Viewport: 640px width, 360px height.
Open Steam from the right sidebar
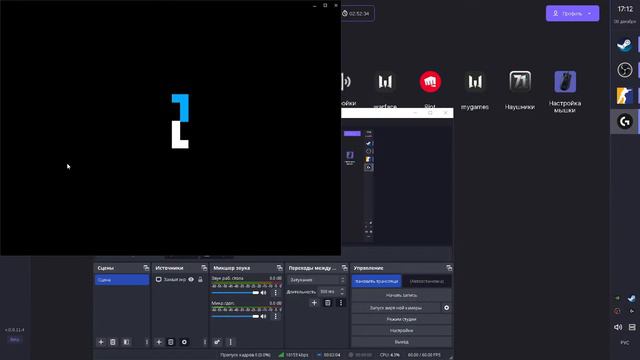(x=624, y=45)
